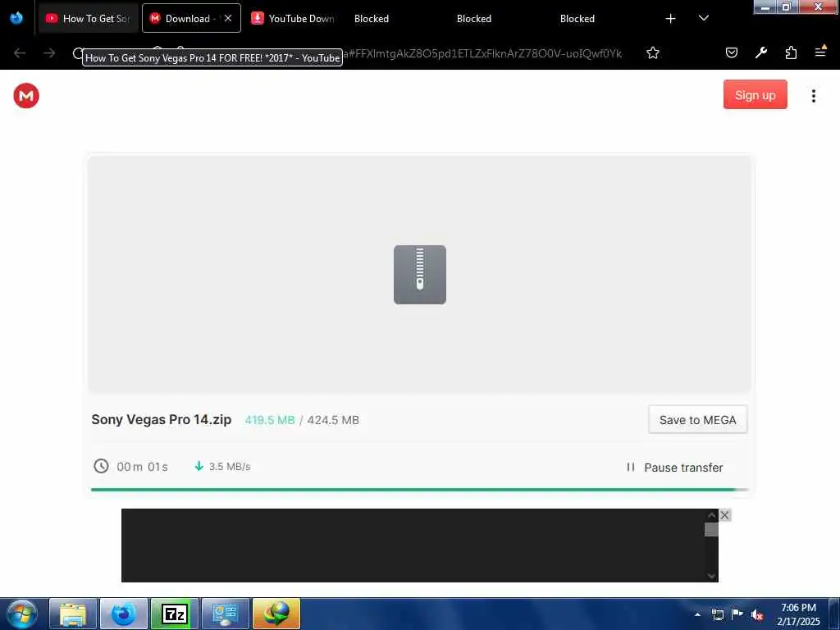Click the zip file preview icon

pos(419,275)
